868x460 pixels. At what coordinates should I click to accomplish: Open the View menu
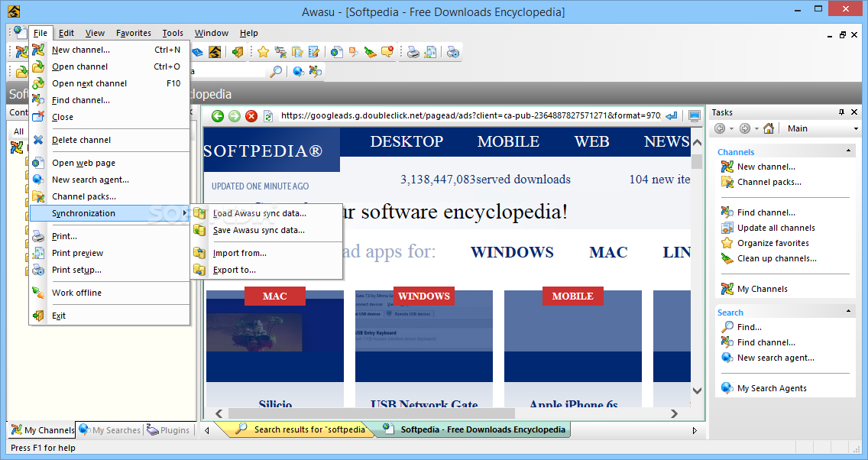[95, 33]
